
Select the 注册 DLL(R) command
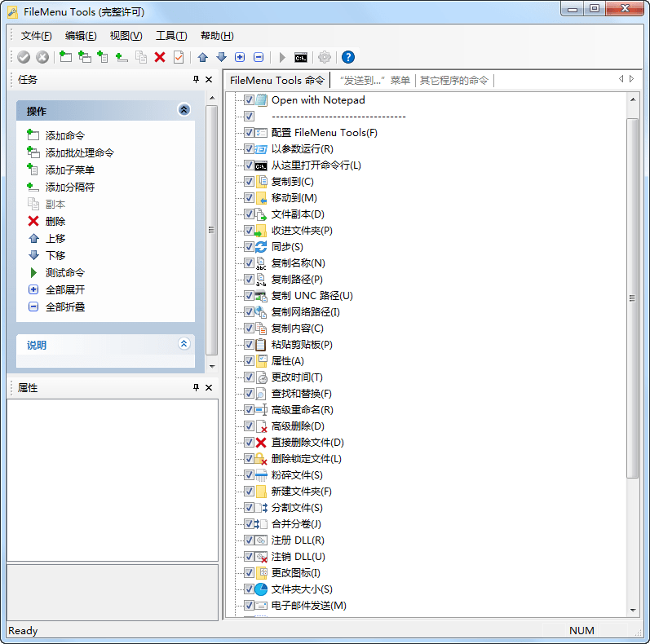pyautogui.click(x=298, y=540)
